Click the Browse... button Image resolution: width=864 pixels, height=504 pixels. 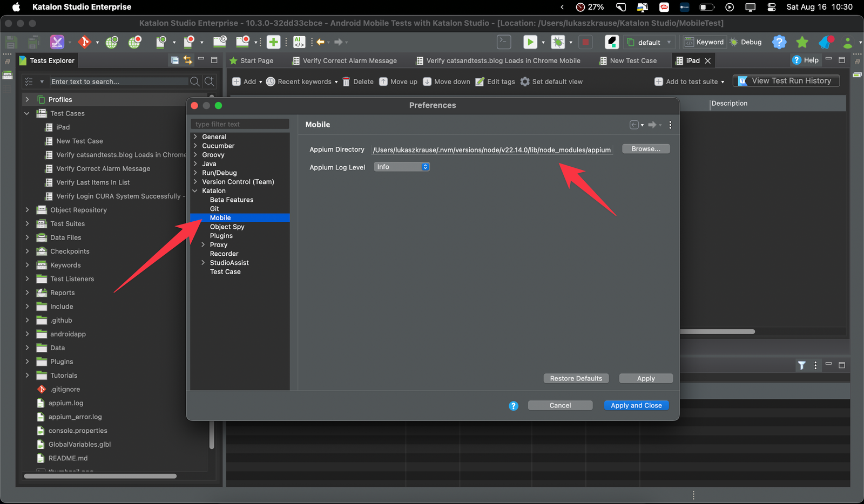tap(646, 149)
